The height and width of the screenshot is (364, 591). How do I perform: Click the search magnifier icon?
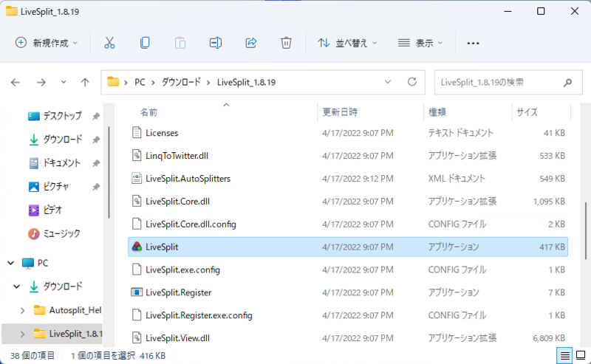click(567, 83)
